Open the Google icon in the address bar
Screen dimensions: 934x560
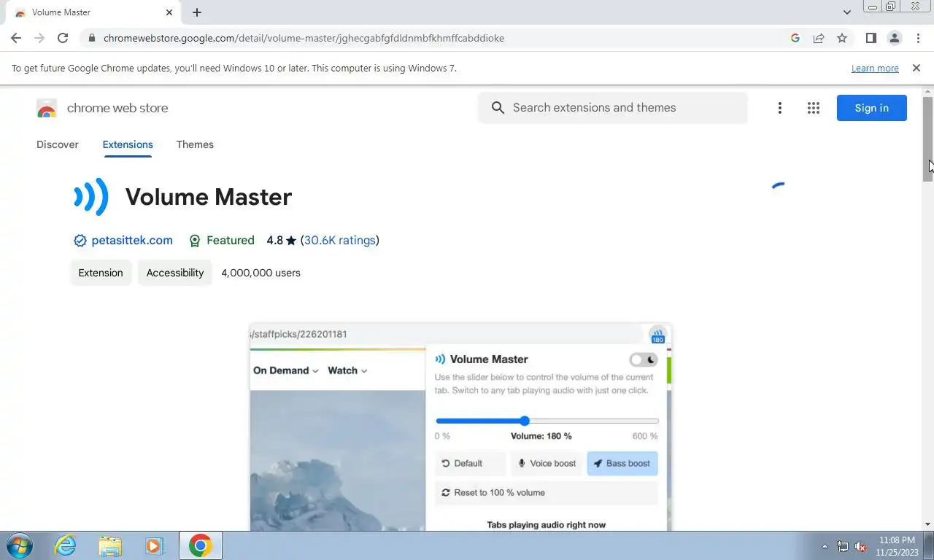tap(795, 38)
